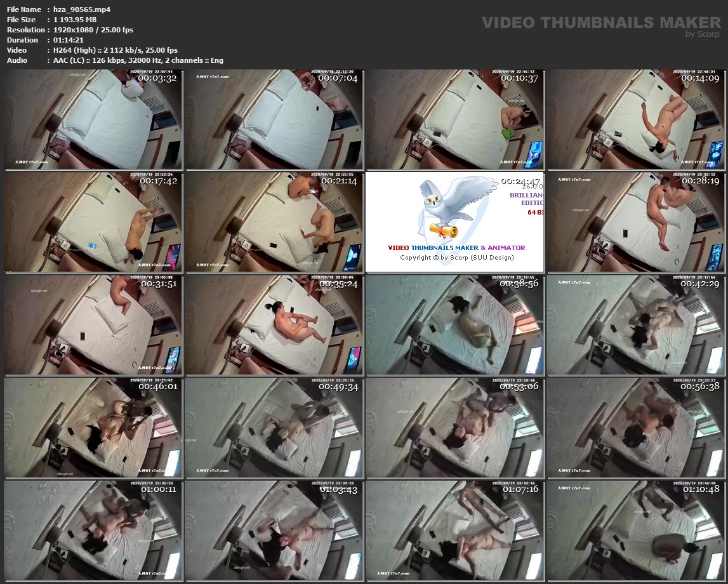Screen dimensions: 728x584
Task: Open the thumbnail stamped 00:03:32
Action: pyautogui.click(x=94, y=120)
